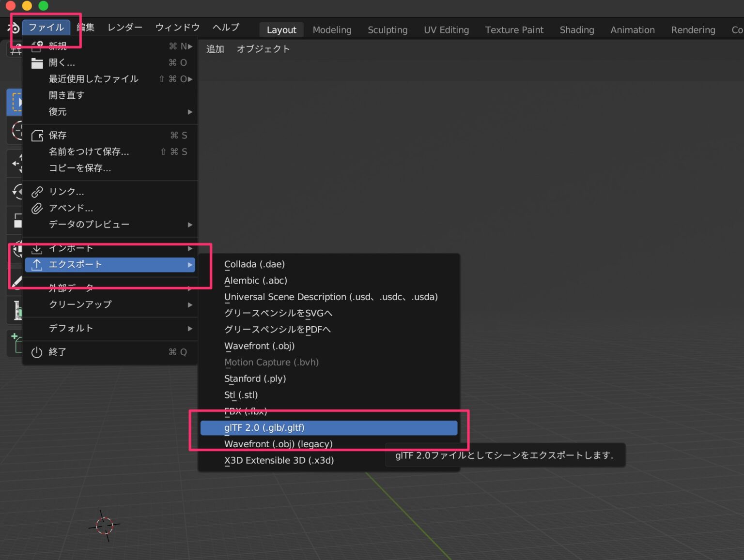Export scene as glTF 2.0 (.glb/.gltf)

click(x=264, y=427)
